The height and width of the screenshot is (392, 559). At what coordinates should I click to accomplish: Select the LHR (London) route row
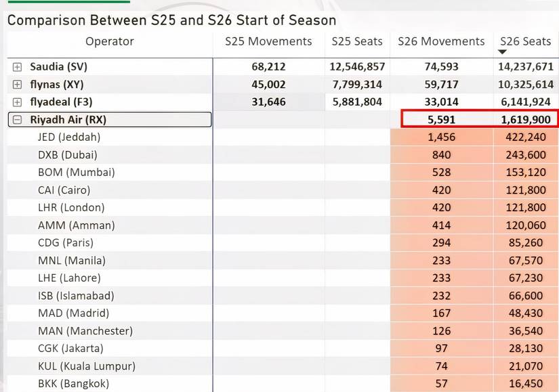coord(71,208)
